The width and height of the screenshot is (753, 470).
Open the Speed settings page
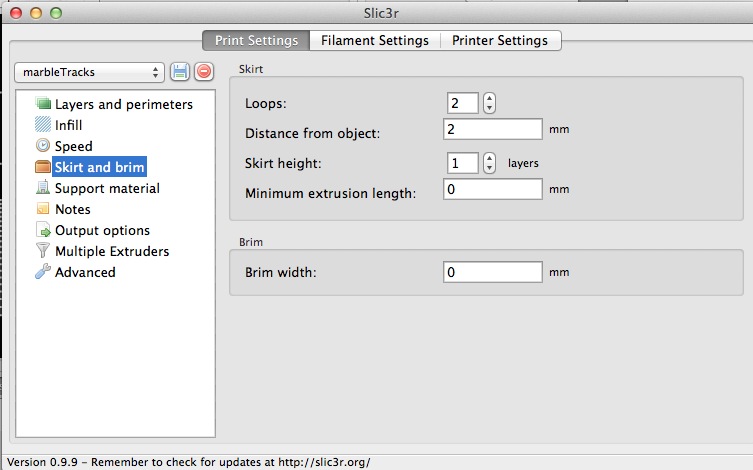[73, 146]
